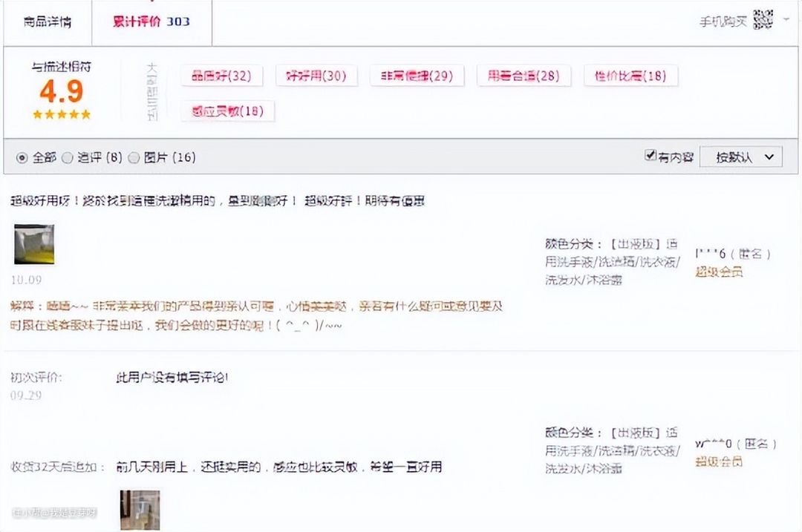Select the 性价比高(18) review tag

630,76
